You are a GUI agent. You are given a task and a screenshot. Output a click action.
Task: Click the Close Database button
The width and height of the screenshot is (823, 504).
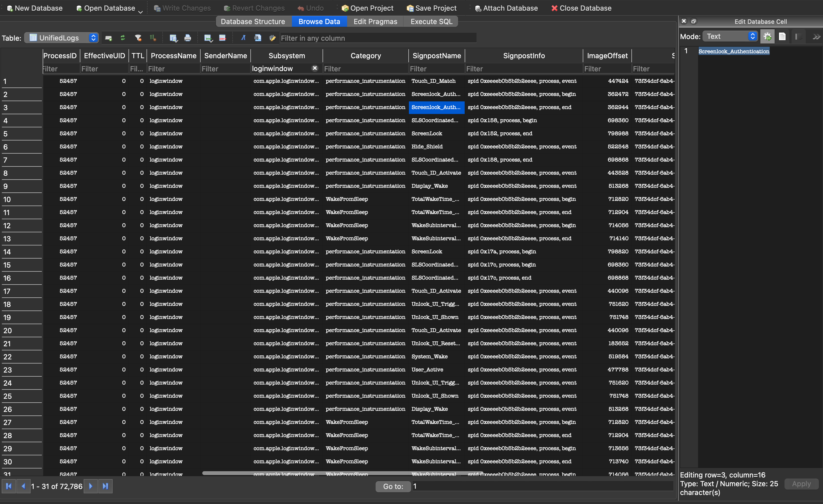pos(581,8)
